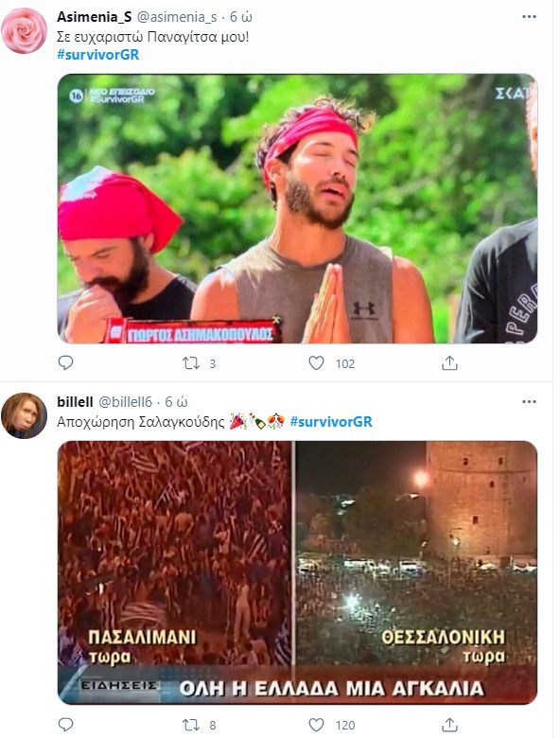The height and width of the screenshot is (738, 560).
Task: Like billell's tweet with 120 likes
Action: [x=316, y=725]
